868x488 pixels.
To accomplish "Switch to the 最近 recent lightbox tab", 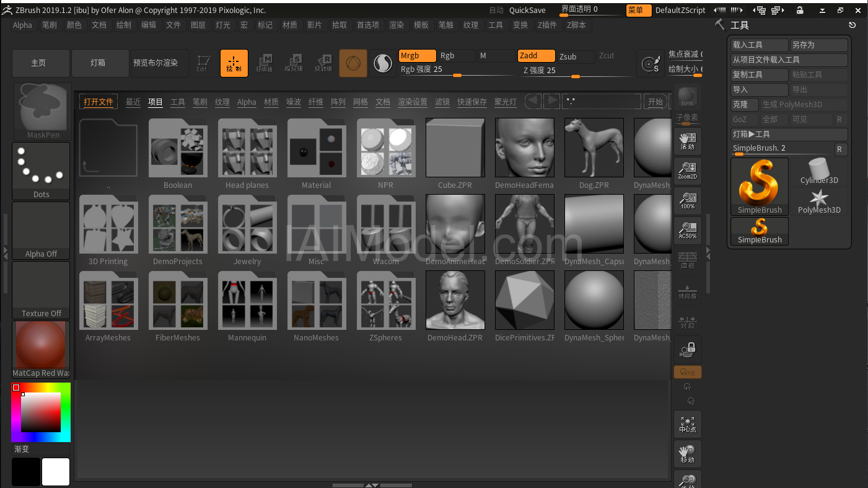I will tap(133, 102).
